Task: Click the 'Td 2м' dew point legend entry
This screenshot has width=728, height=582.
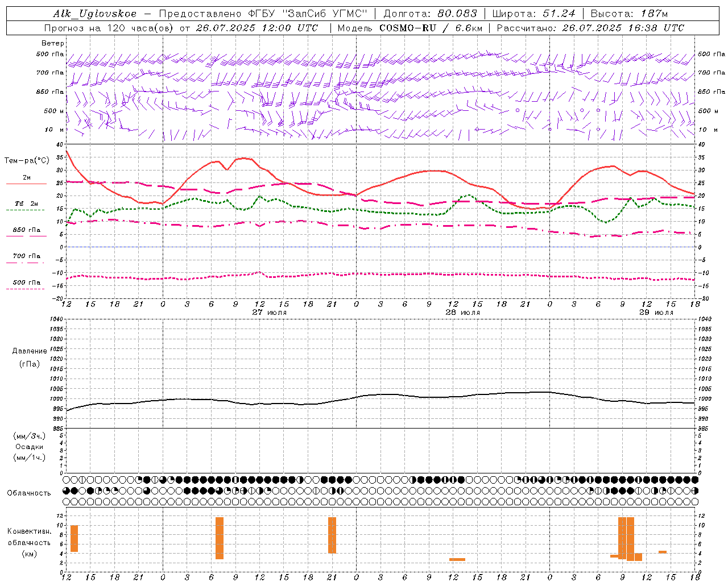Action: (x=27, y=203)
